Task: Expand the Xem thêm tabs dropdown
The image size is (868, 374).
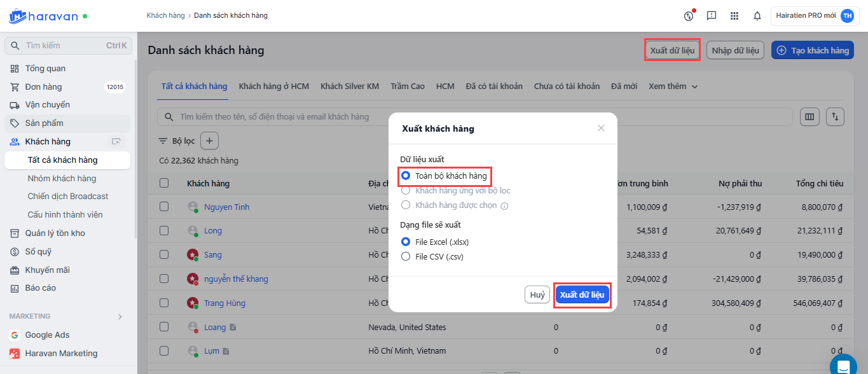Action: point(673,87)
